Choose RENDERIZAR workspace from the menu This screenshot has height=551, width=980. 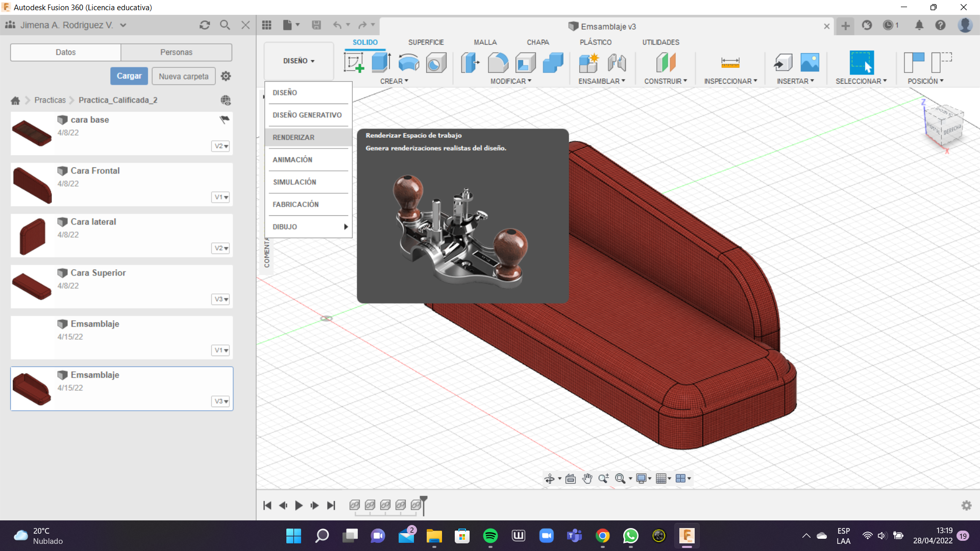click(x=308, y=137)
